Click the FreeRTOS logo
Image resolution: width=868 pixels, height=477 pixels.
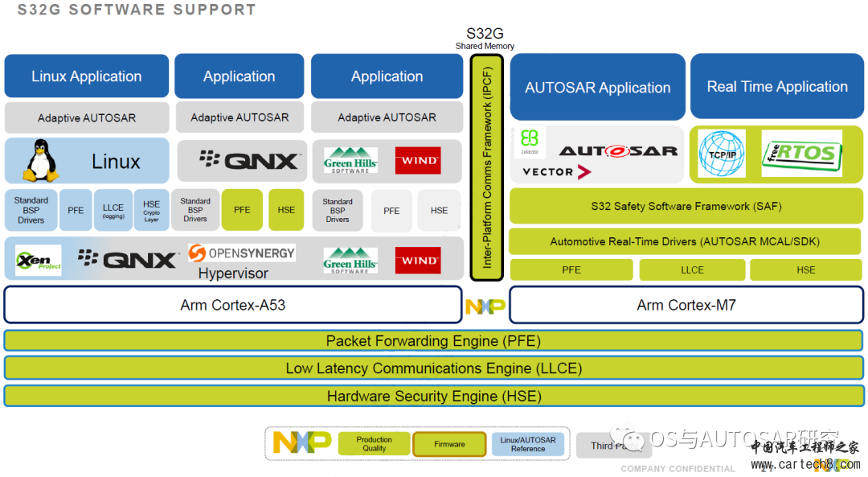801,154
